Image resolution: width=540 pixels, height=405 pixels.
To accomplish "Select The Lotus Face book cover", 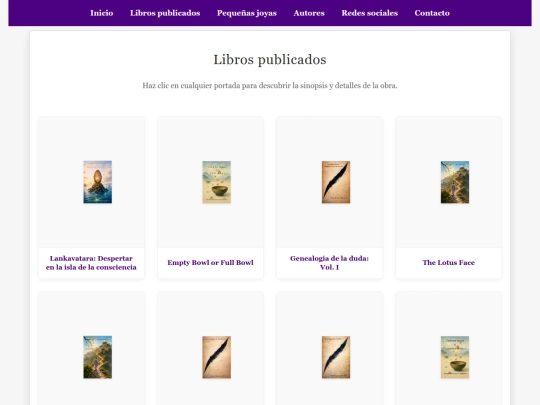I will click(455, 182).
